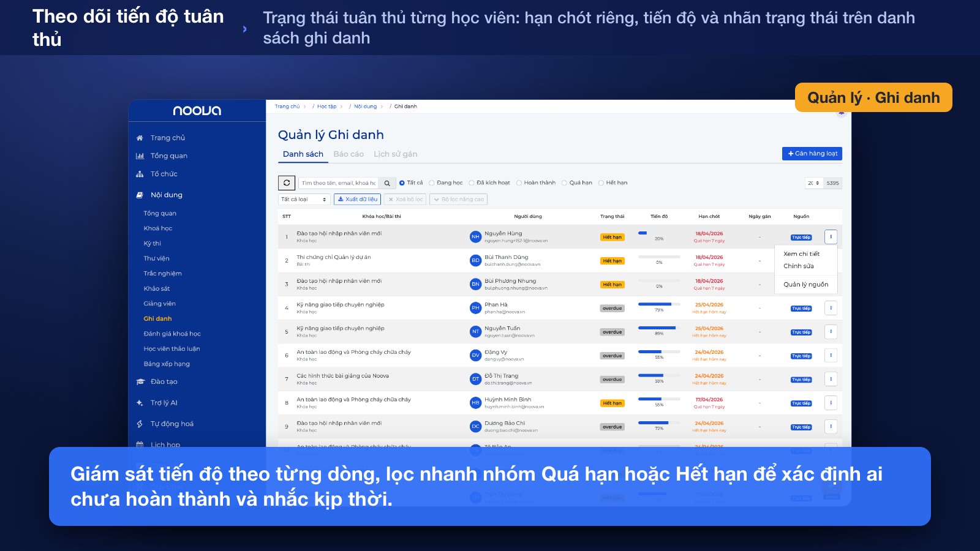This screenshot has height=551, width=980.
Task: Select the Hết hạn radio filter
Action: [601, 183]
